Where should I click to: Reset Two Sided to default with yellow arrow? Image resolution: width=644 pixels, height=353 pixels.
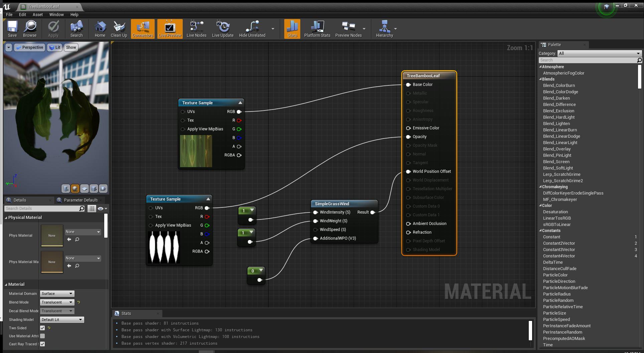click(x=49, y=328)
